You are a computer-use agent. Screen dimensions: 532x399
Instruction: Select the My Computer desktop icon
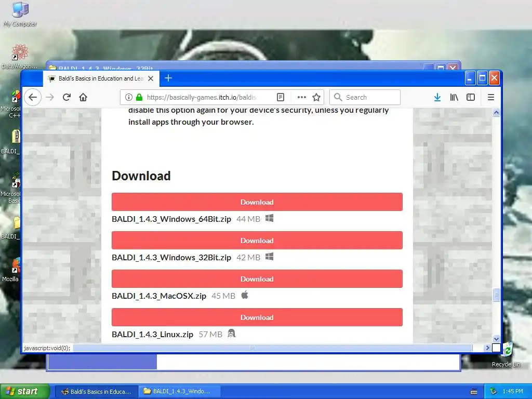pyautogui.click(x=20, y=14)
